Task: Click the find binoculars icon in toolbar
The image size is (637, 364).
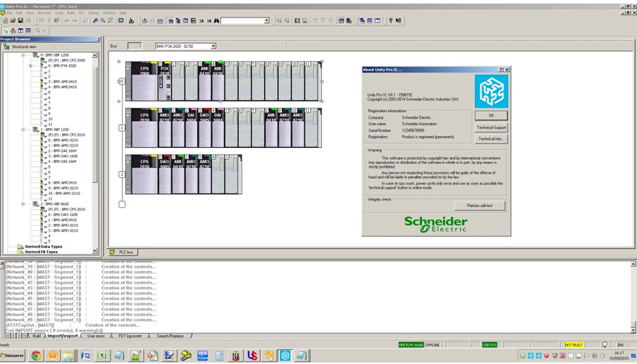Action: point(216,20)
